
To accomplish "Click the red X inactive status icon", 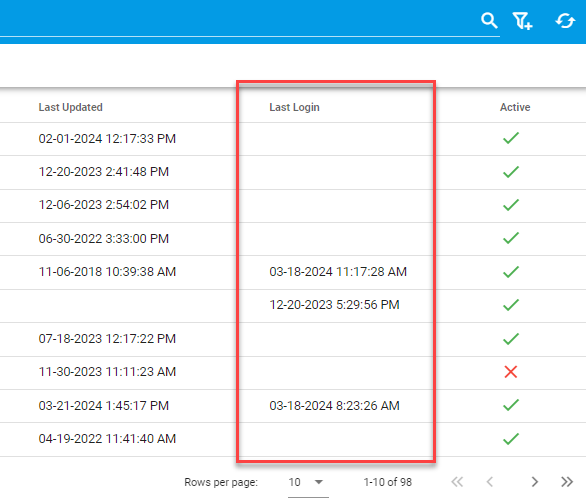I will [511, 372].
